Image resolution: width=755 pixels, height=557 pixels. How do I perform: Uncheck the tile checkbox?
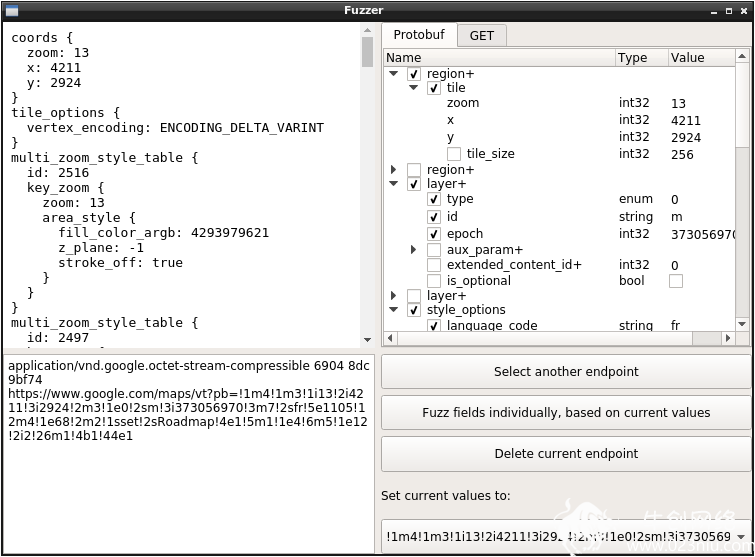[433, 88]
